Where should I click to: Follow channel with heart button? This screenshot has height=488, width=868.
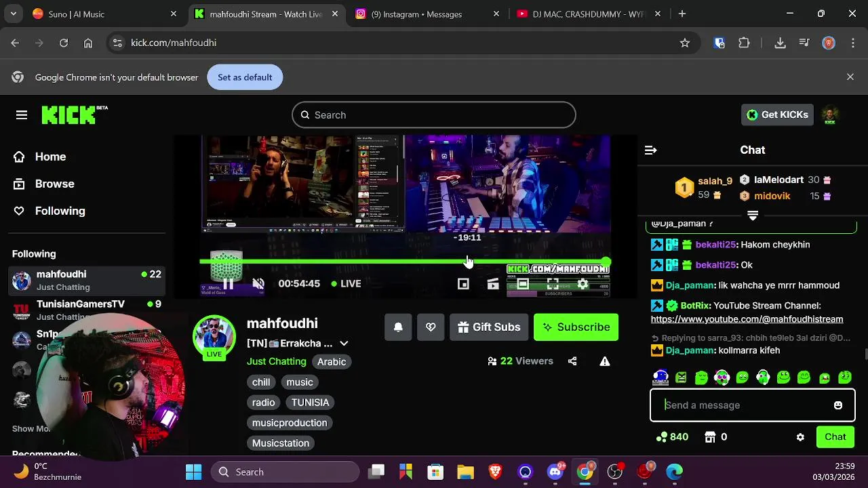point(431,327)
